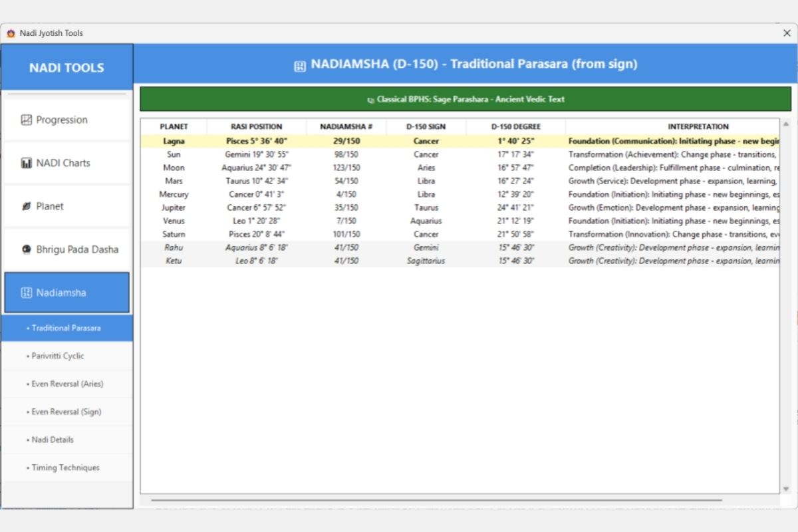Image resolution: width=798 pixels, height=532 pixels.
Task: Select Traditional Parasara submenu item
Action: point(66,328)
